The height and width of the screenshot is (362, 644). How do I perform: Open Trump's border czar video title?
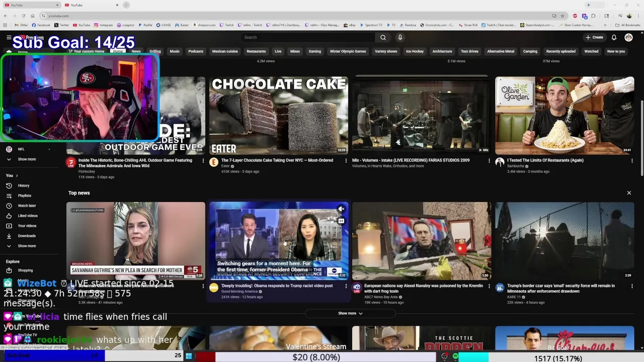(561, 289)
